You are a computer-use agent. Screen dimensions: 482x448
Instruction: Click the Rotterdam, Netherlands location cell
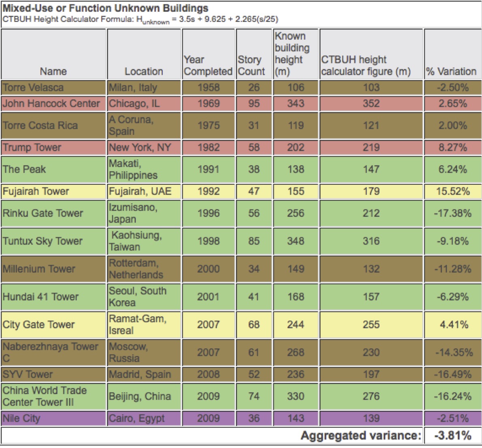coord(136,269)
